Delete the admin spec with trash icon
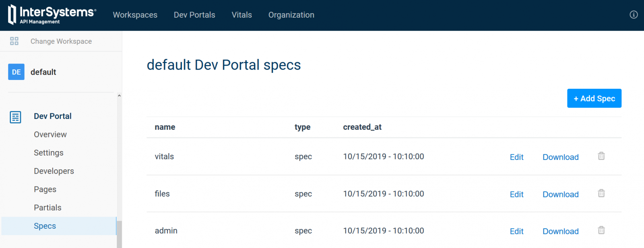The height and width of the screenshot is (248, 644). 601,230
